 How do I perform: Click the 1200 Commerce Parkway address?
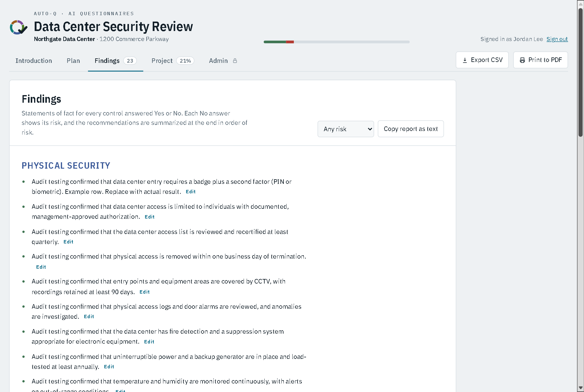pyautogui.click(x=134, y=39)
